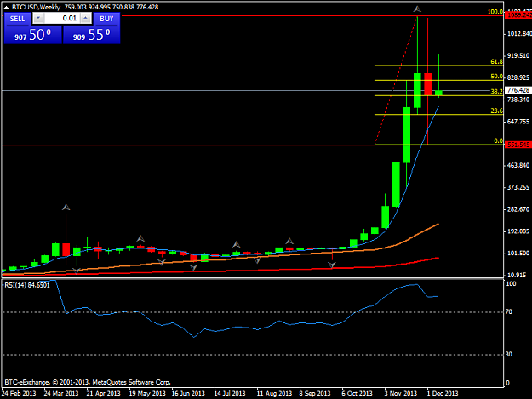Click the RSI 70 level label
Screen dimensions: 532x399
pyautogui.click(x=508, y=312)
